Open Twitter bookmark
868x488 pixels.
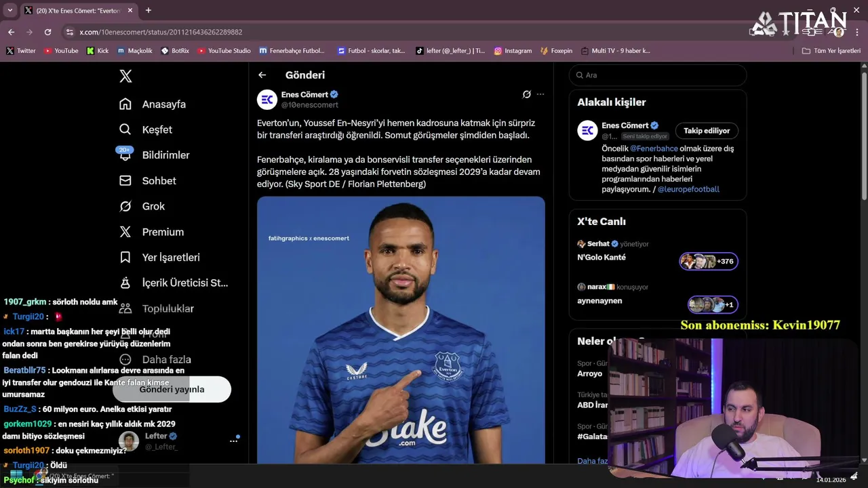pyautogui.click(x=21, y=51)
